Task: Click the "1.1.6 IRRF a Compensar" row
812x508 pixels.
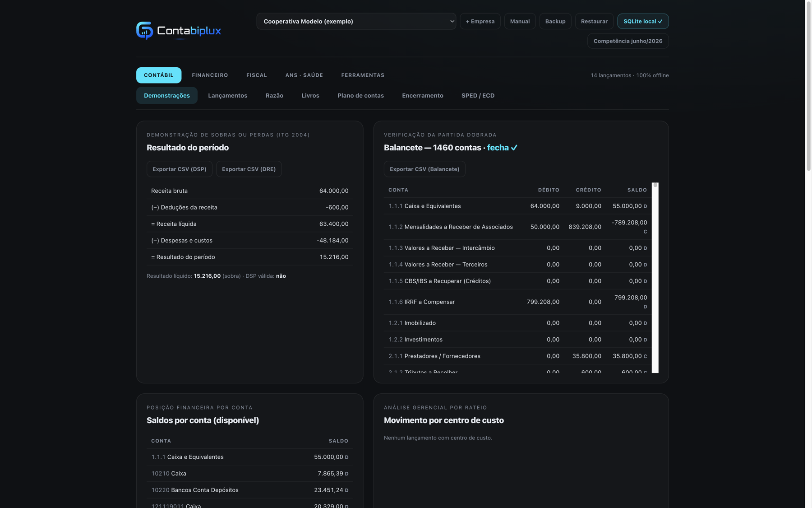Action: 518,302
